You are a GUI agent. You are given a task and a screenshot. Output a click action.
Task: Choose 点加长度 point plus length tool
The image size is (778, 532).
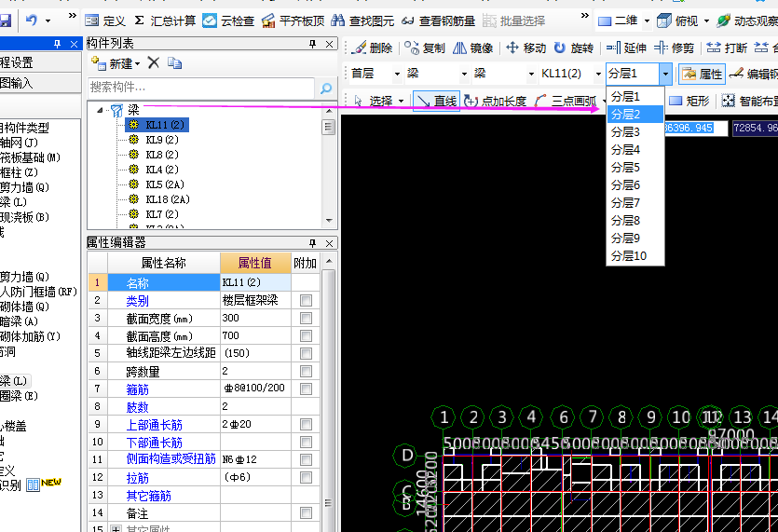[495, 101]
